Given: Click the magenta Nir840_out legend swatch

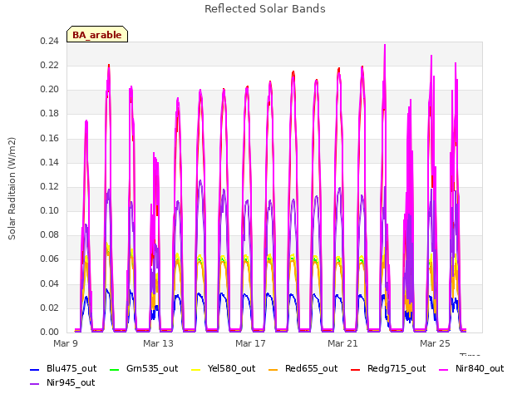Looking at the screenshot, I should [x=443, y=369].
